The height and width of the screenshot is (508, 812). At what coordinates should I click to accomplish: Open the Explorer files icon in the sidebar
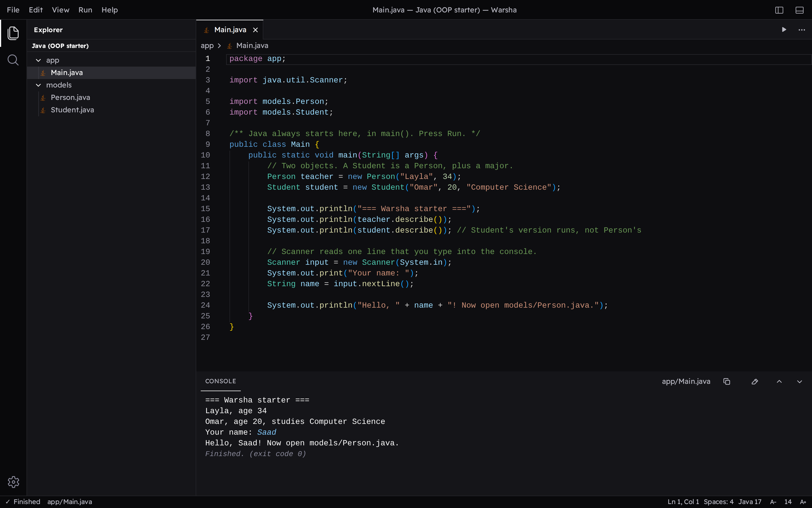click(13, 33)
